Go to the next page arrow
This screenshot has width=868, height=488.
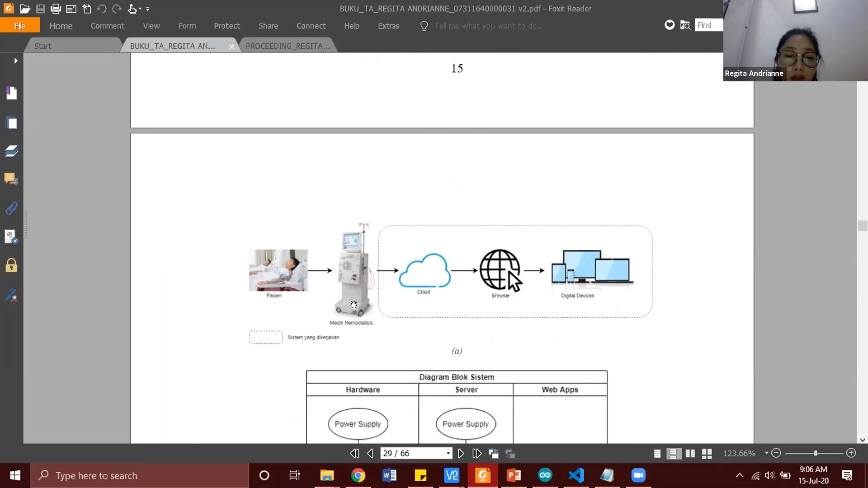pyautogui.click(x=461, y=453)
